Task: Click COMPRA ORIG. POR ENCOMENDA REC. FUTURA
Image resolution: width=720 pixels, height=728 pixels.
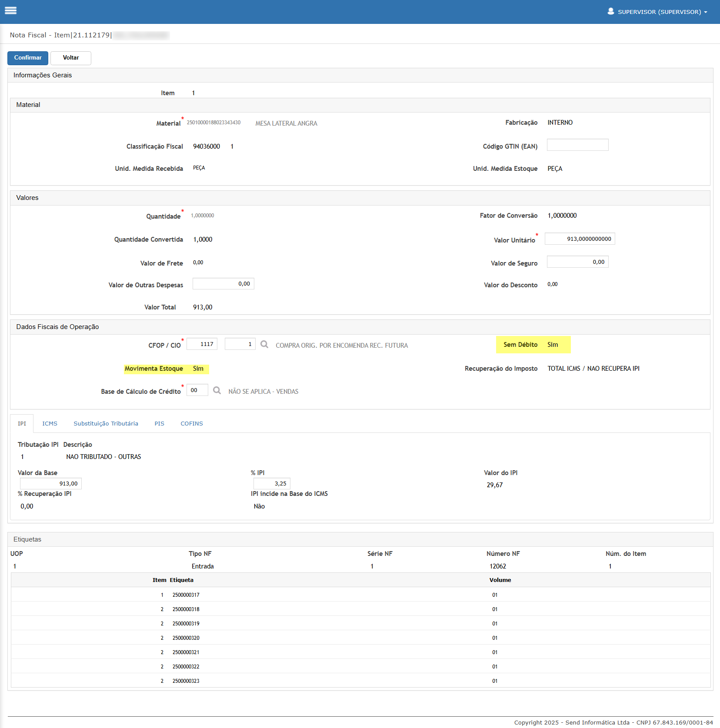Action: (x=342, y=346)
